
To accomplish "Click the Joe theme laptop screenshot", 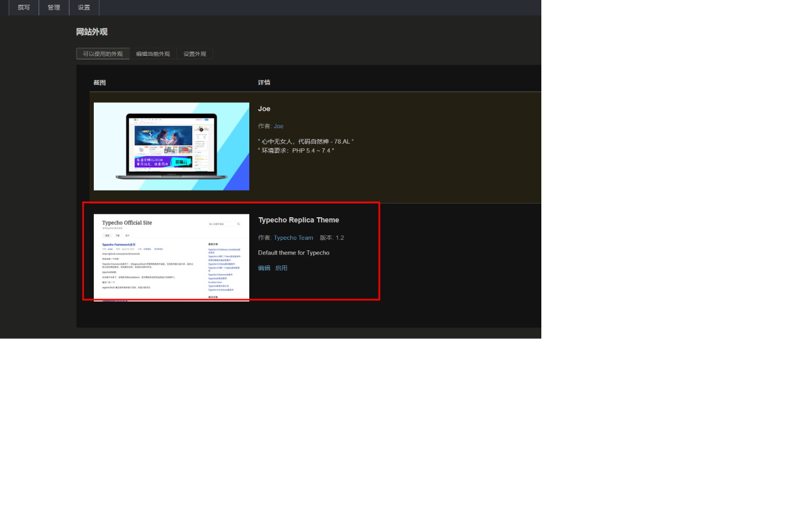I will pos(172,147).
